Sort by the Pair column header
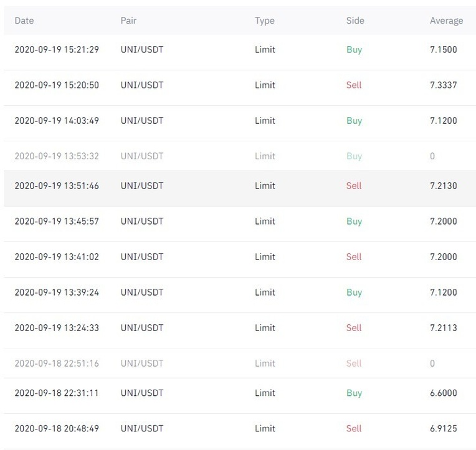The width and height of the screenshot is (476, 450). (x=128, y=21)
